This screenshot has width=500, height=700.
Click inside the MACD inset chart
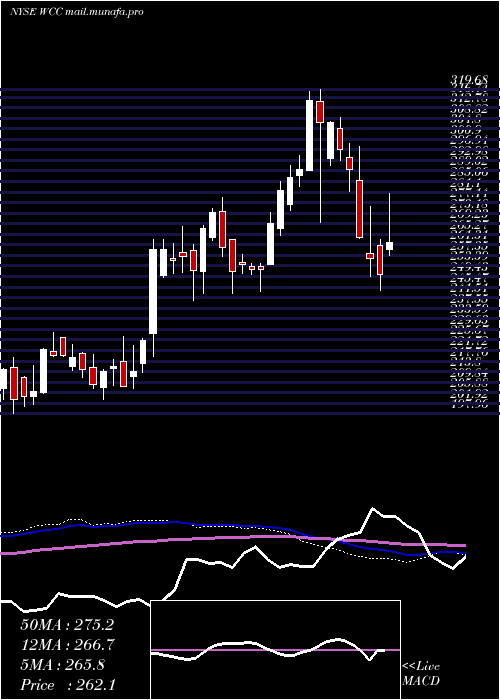(275, 650)
